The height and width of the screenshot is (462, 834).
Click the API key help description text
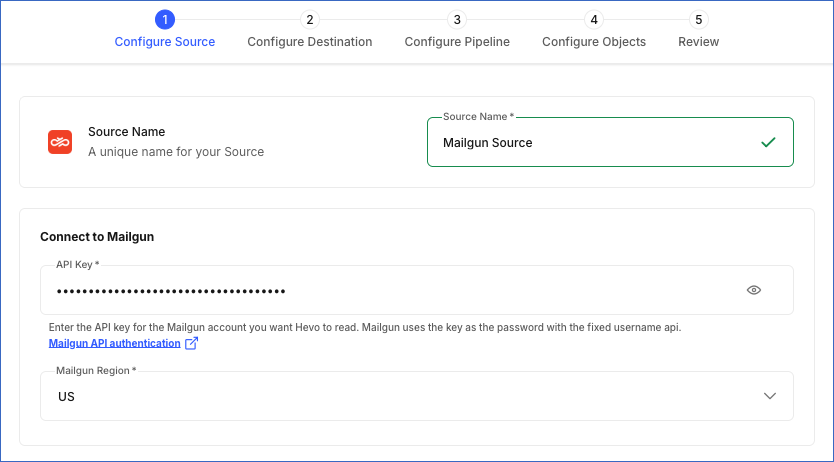(x=365, y=327)
